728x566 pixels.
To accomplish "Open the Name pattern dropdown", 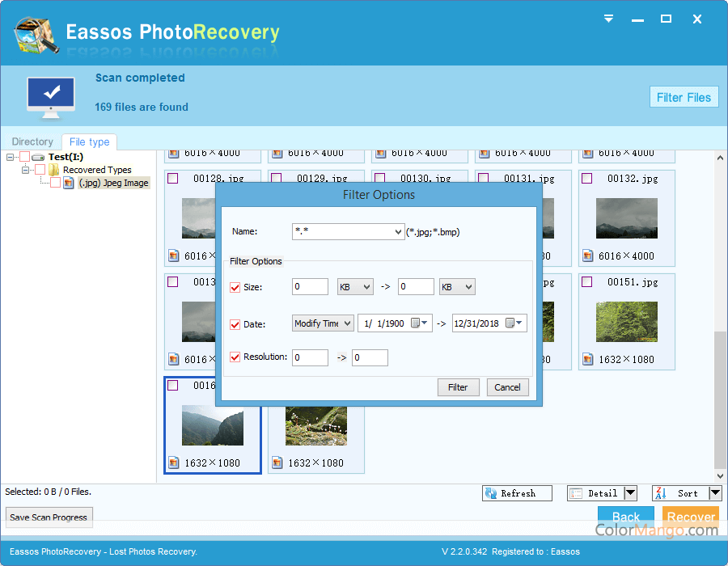I will [397, 232].
